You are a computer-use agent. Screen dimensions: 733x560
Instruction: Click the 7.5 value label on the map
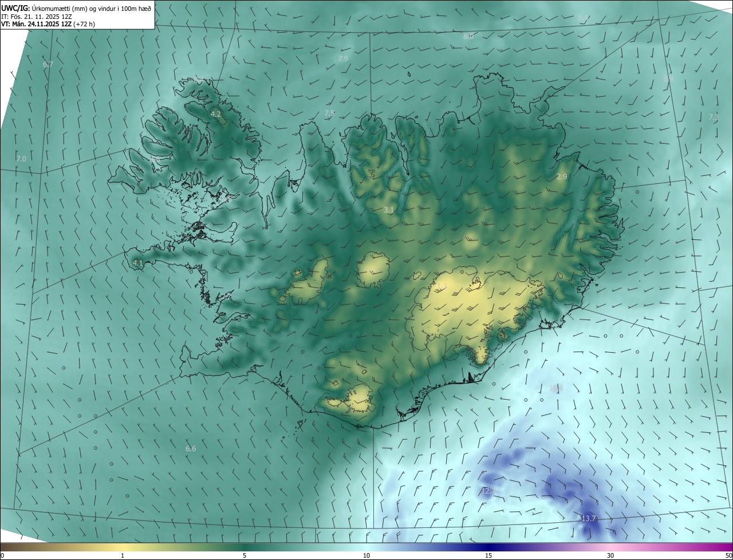(329, 113)
